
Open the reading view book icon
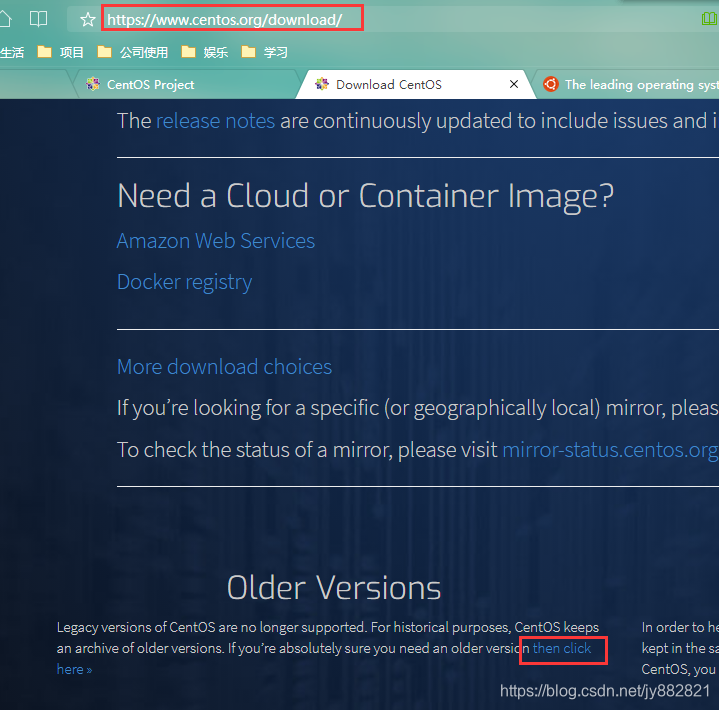(x=38, y=19)
